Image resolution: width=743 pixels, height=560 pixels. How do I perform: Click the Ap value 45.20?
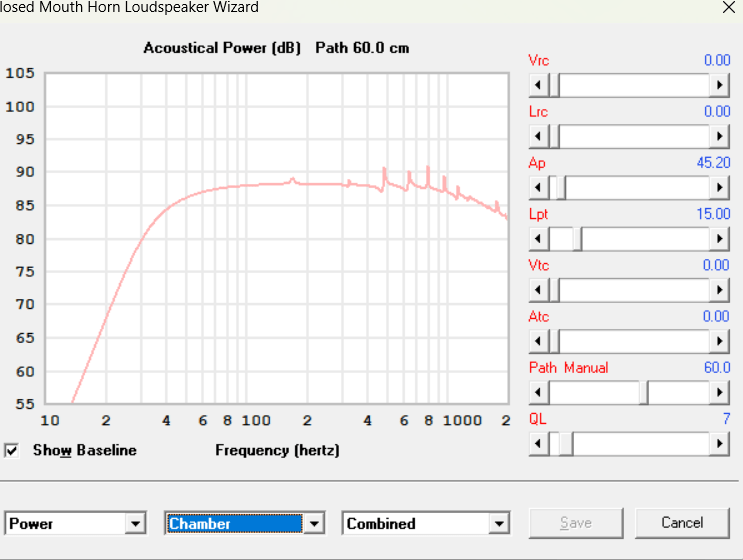[x=713, y=163]
